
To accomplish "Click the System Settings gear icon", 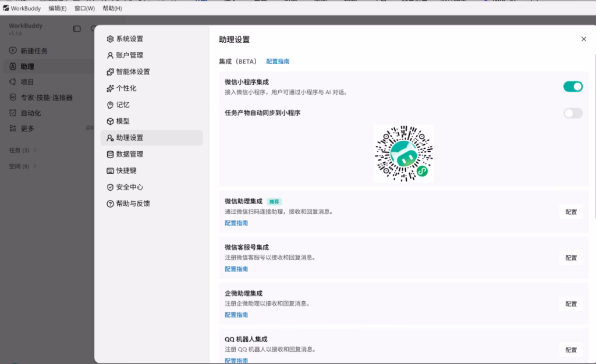I will [x=110, y=39].
